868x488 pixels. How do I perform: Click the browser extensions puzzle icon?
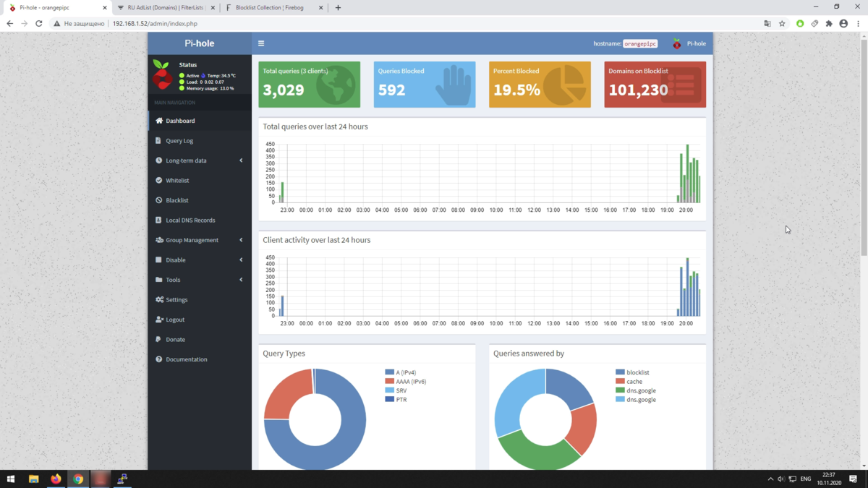829,24
